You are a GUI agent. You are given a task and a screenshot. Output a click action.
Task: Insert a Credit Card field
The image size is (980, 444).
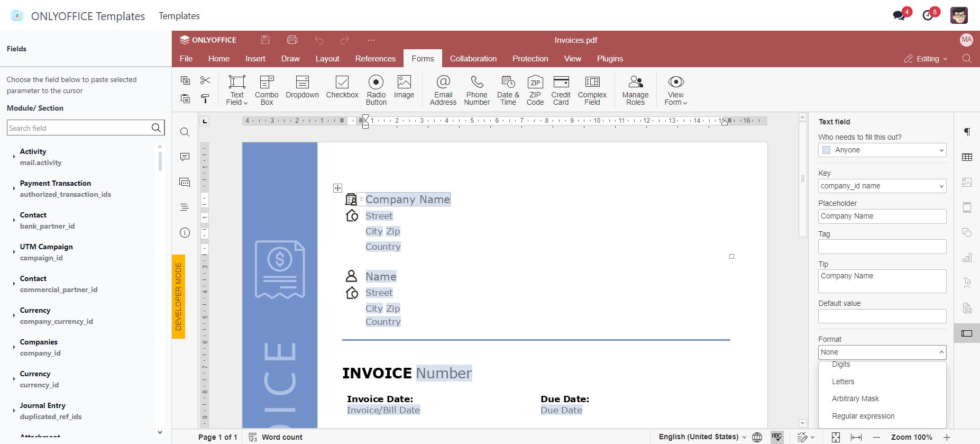[560, 89]
